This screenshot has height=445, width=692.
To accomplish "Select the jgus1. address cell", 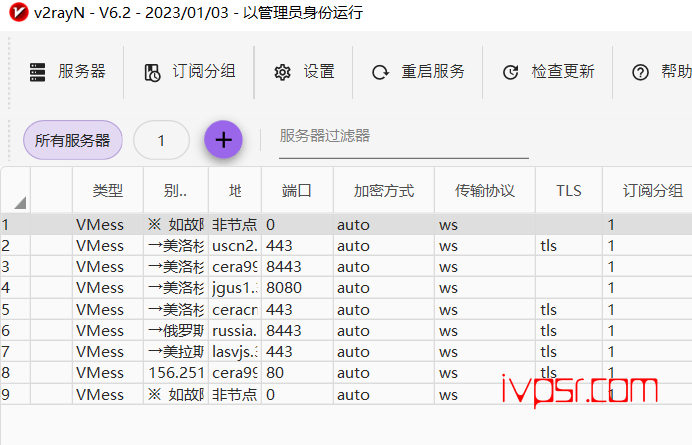I will coord(235,288).
